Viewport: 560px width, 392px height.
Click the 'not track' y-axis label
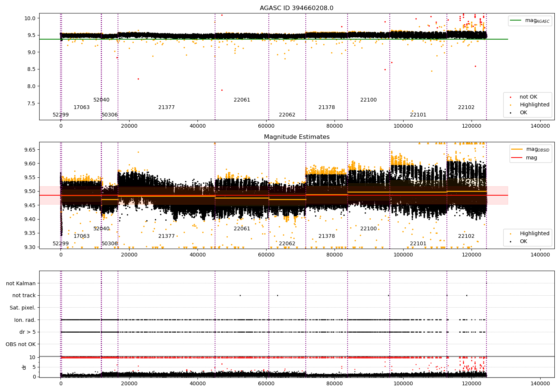[x=24, y=295]
